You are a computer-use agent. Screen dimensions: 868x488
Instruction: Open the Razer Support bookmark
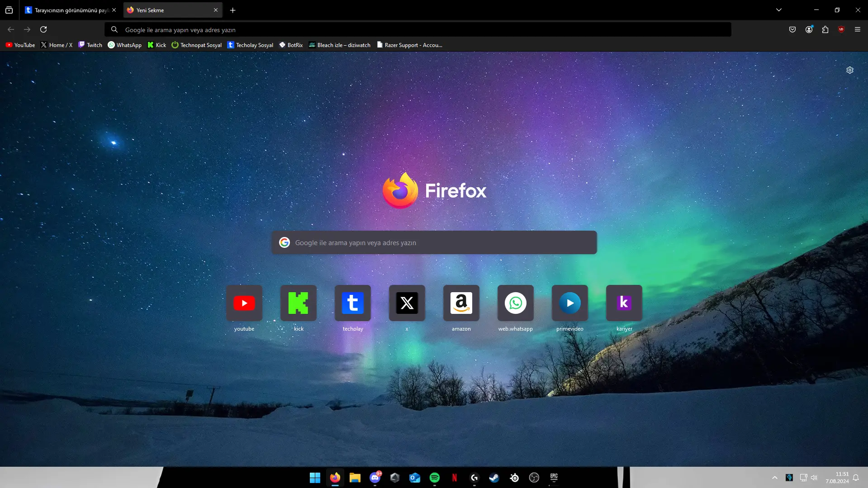click(x=409, y=45)
